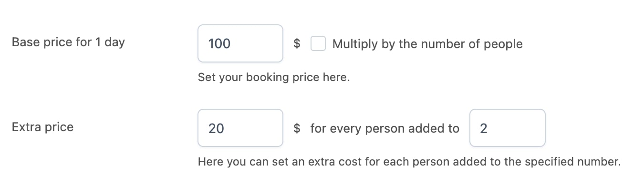
Task: Place cursor on the 2 value text
Action: tap(484, 128)
